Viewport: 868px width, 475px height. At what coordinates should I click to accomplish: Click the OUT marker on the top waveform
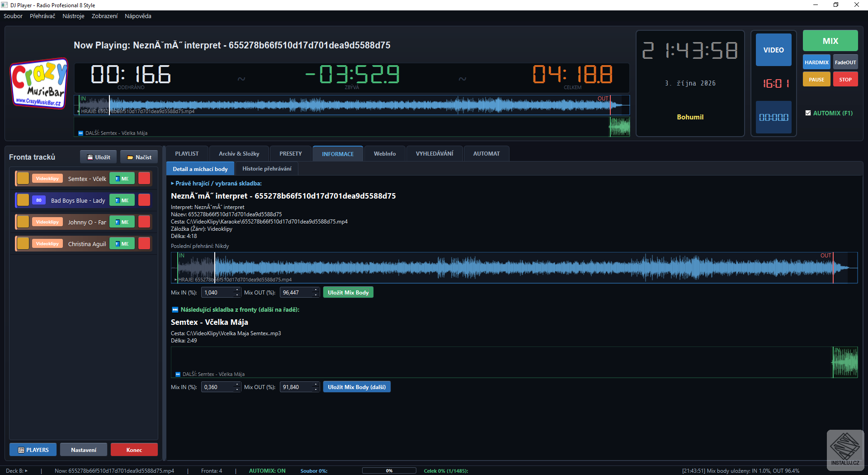coord(603,99)
